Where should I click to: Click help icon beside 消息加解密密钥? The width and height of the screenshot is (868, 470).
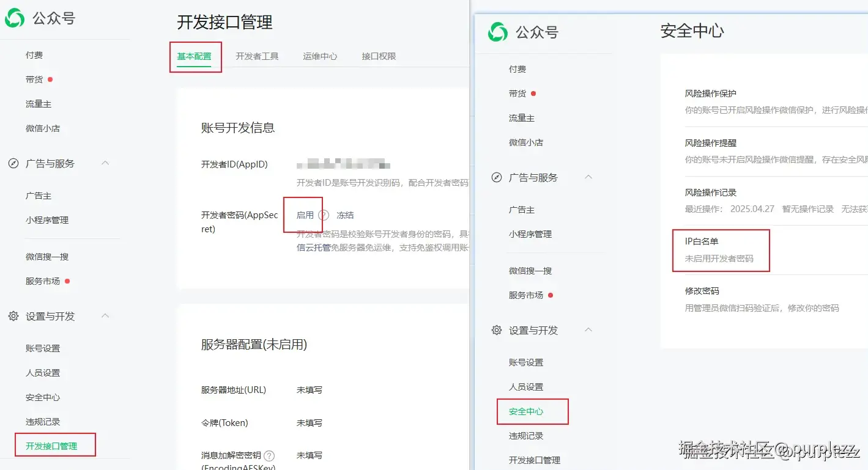(x=269, y=455)
